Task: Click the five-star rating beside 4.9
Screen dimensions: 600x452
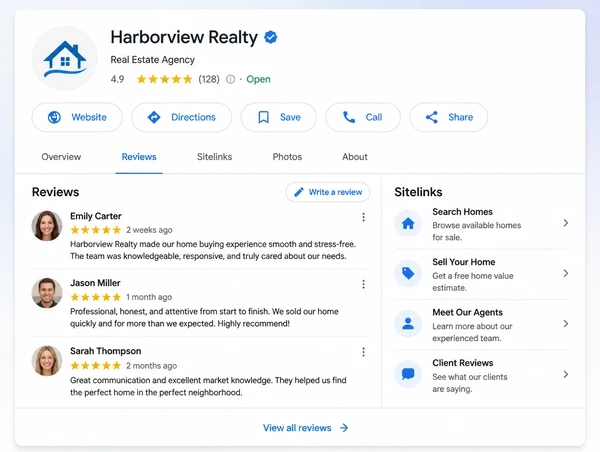Action: (x=165, y=79)
